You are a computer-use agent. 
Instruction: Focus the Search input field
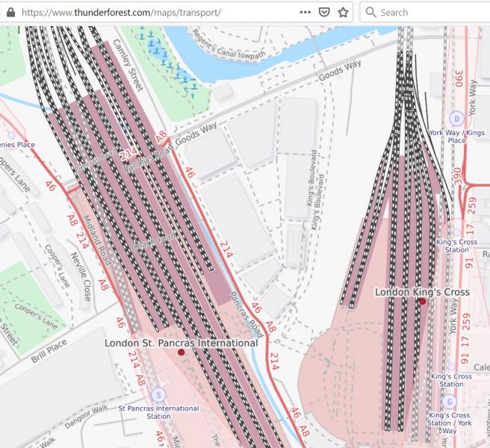[425, 12]
